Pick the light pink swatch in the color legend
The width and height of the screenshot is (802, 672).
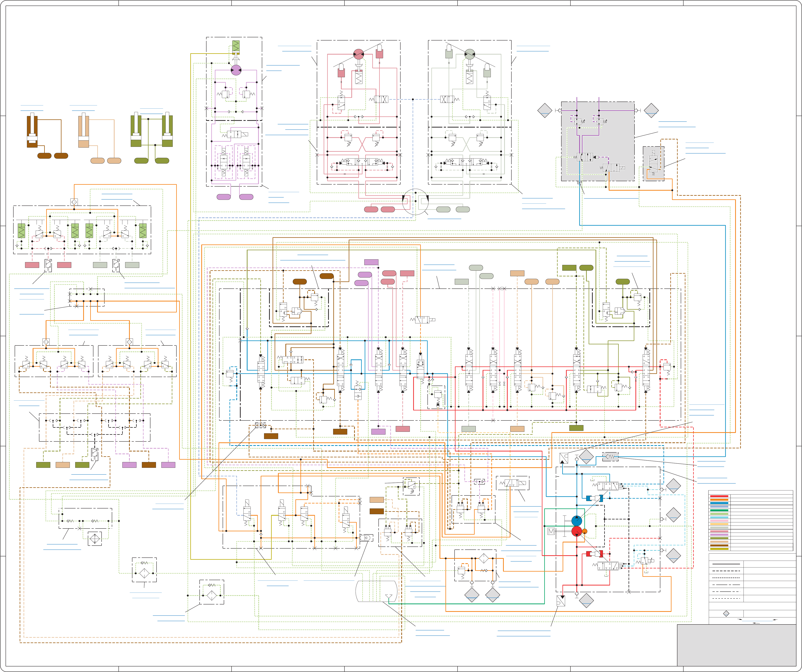pyautogui.click(x=719, y=521)
